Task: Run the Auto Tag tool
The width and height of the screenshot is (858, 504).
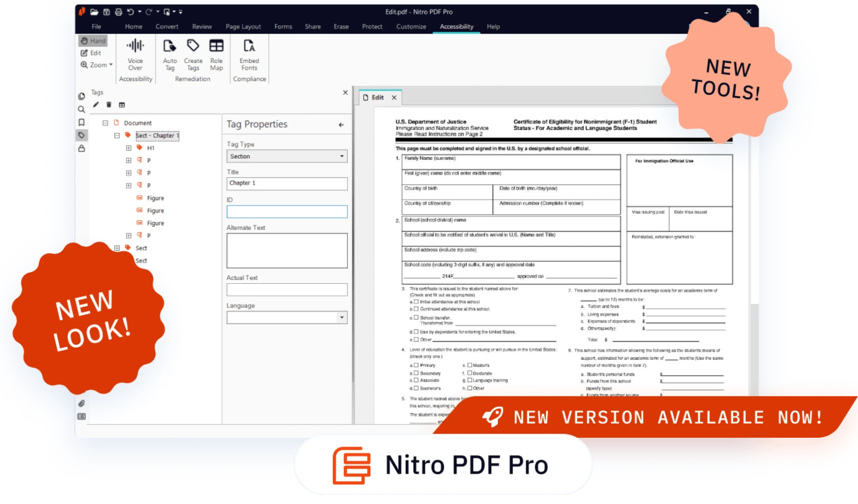Action: (170, 46)
